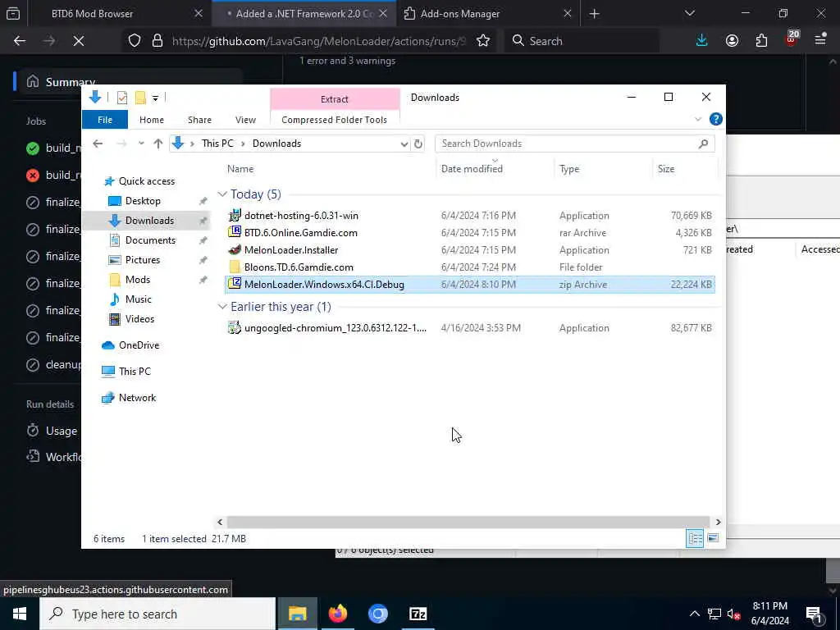This screenshot has height=630, width=840.
Task: Open the Share ribbon tab
Action: point(199,120)
